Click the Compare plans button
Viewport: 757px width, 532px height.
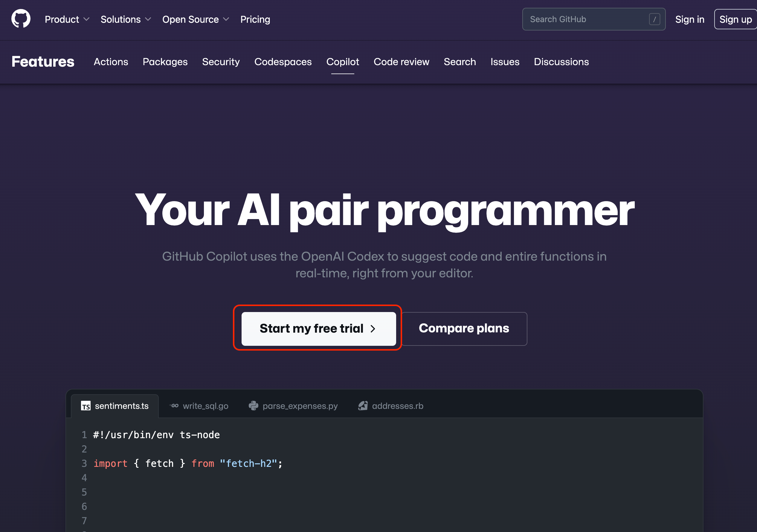[464, 329]
